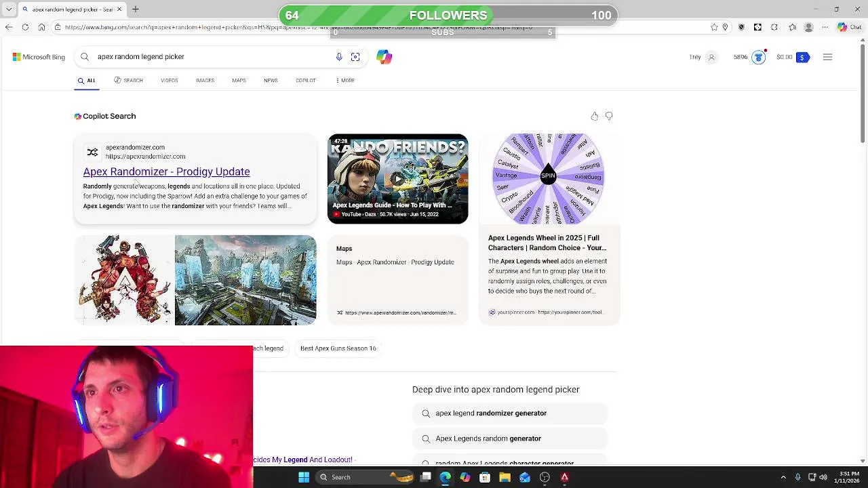The width and height of the screenshot is (868, 488).
Task: Search apex legend randomizer generator suggestion
Action: [509, 413]
